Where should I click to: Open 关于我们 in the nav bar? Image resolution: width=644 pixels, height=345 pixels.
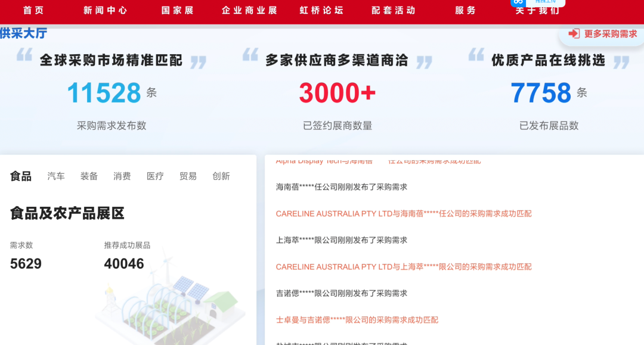point(538,11)
